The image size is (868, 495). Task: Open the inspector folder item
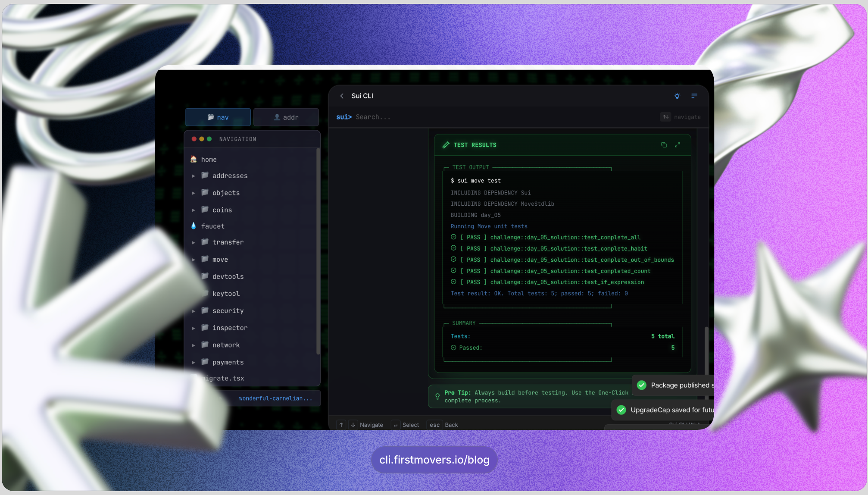229,328
